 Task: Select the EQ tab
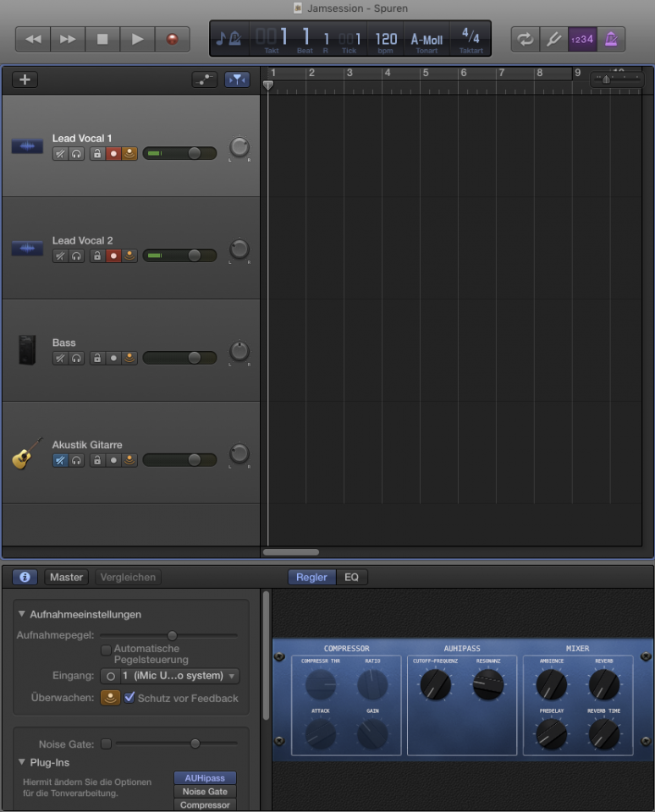click(351, 577)
